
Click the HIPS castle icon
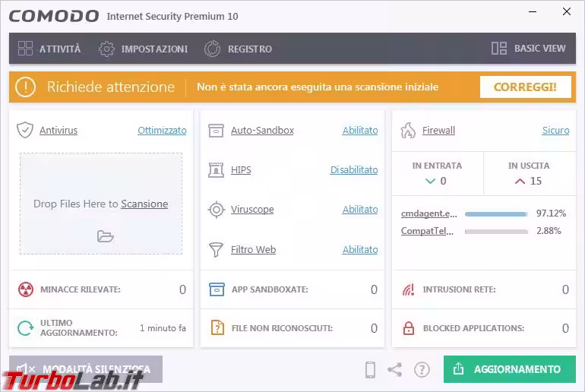click(216, 170)
